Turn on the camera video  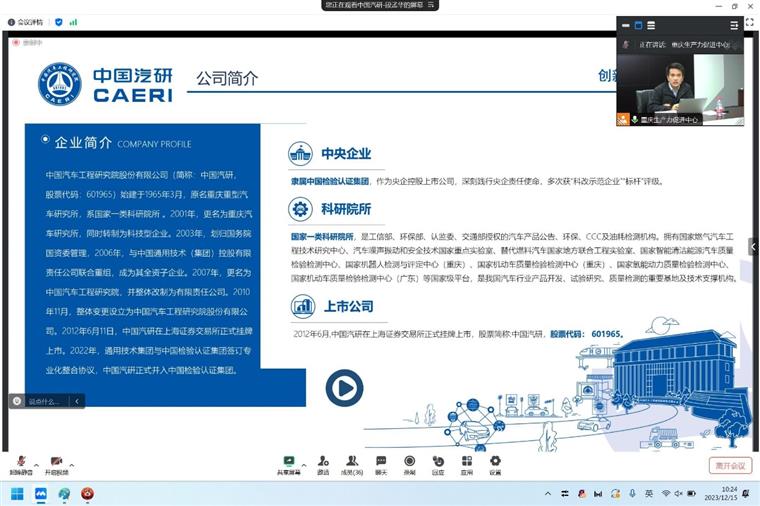(56, 465)
